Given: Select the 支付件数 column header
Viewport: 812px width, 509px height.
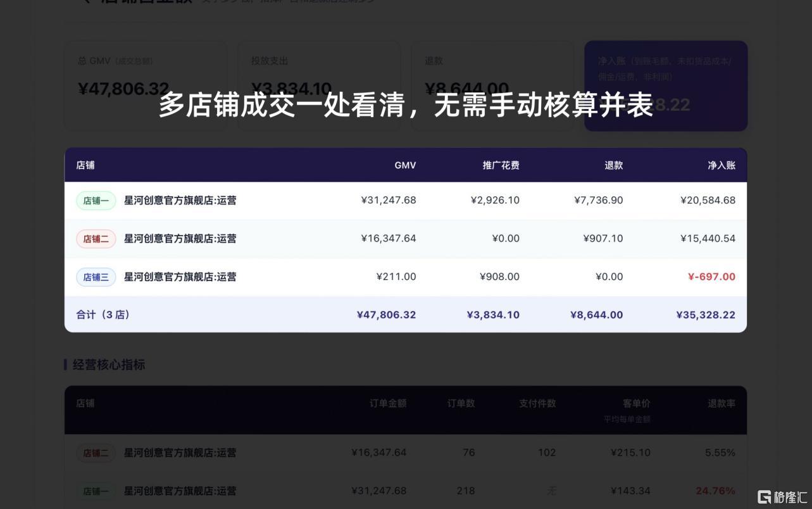Looking at the screenshot, I should point(537,403).
